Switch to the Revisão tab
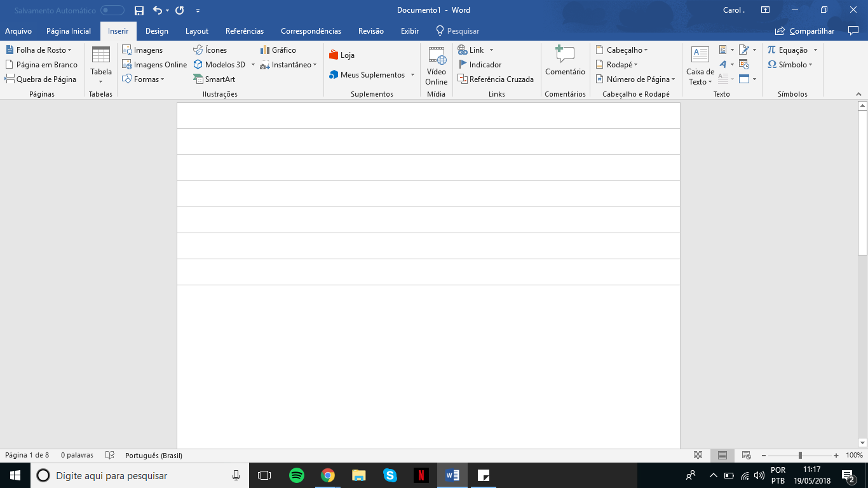 click(371, 30)
